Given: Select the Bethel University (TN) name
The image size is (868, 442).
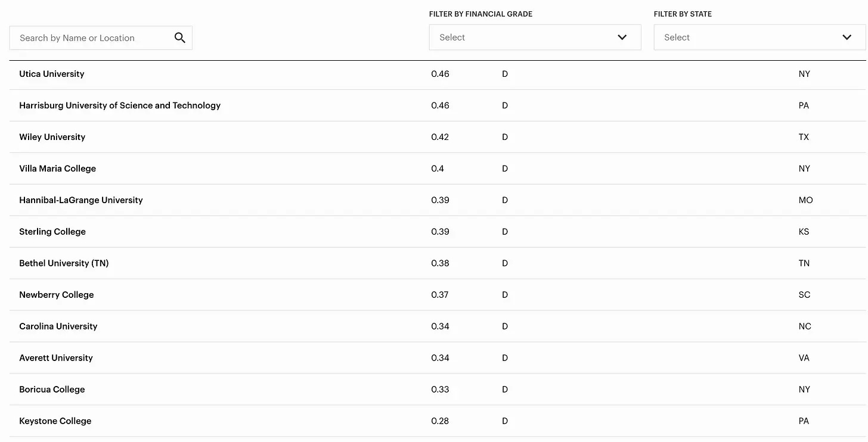Looking at the screenshot, I should 64,263.
